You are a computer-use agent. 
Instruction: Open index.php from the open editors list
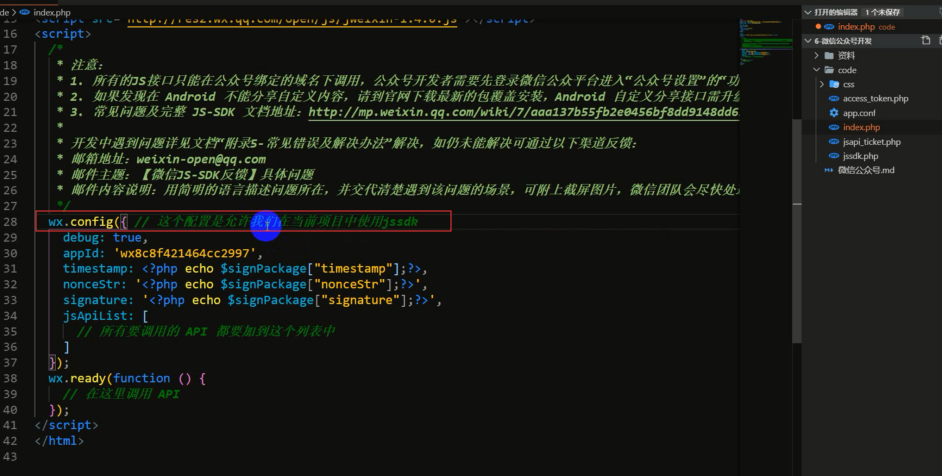(x=856, y=27)
